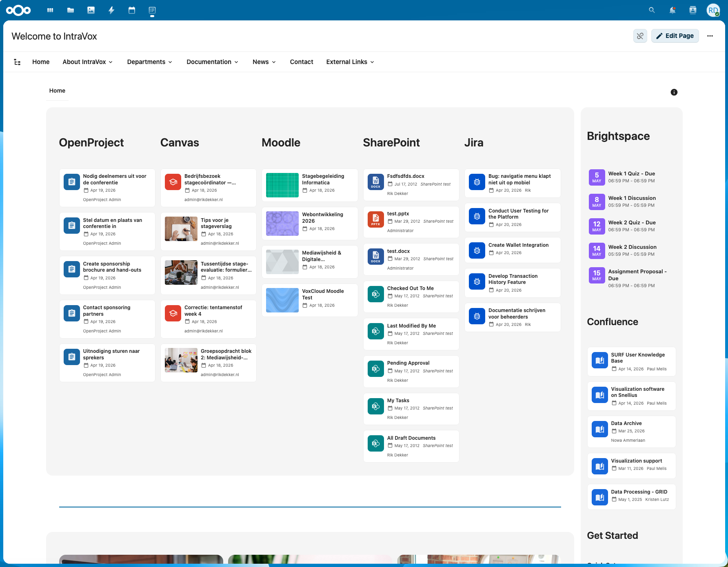Open Develop Transaction History Feature issue
The width and height of the screenshot is (728, 567).
click(x=513, y=283)
